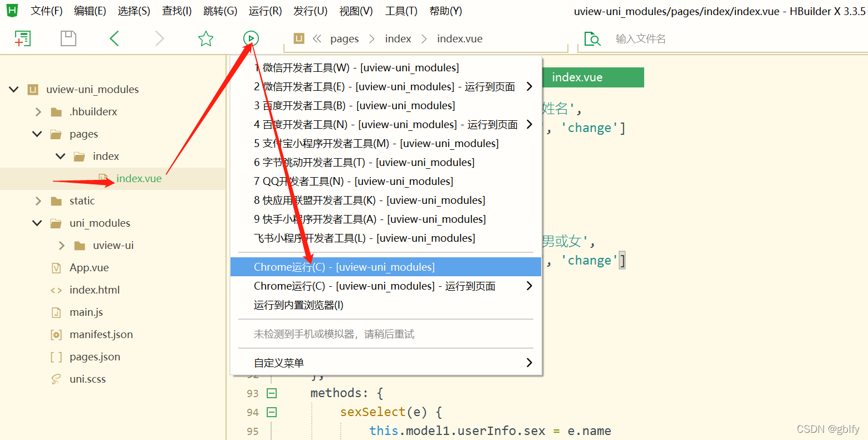Click the forward navigation arrow
This screenshot has width=868, height=440.
pos(159,38)
